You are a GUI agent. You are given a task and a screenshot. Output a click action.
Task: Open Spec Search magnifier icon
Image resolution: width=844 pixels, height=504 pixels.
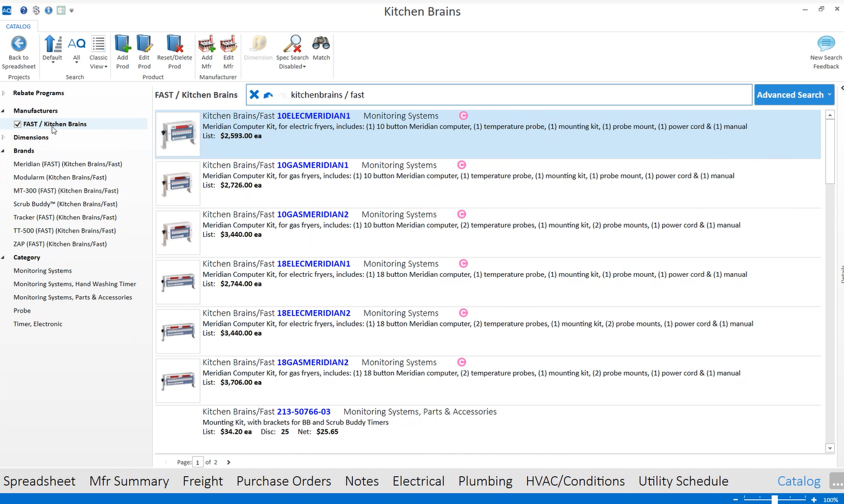292,44
